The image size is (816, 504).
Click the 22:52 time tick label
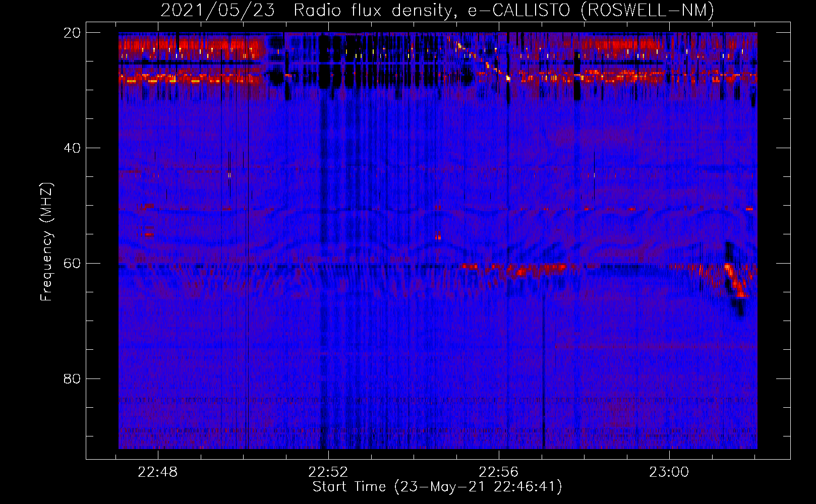click(328, 472)
